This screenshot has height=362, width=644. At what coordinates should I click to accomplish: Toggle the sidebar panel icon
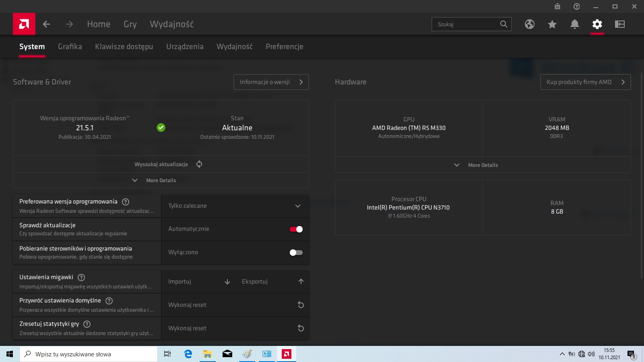pyautogui.click(x=620, y=24)
